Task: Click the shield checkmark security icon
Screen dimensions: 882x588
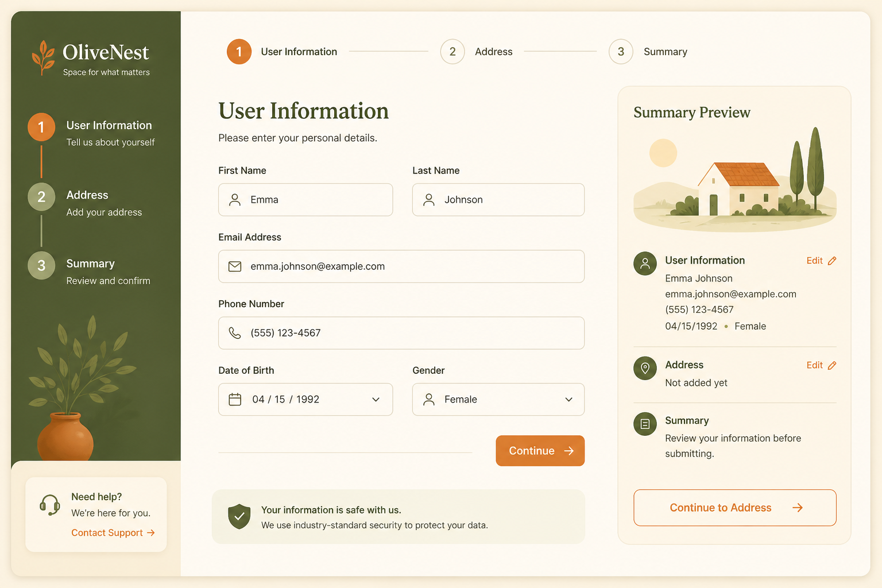Action: tap(239, 516)
